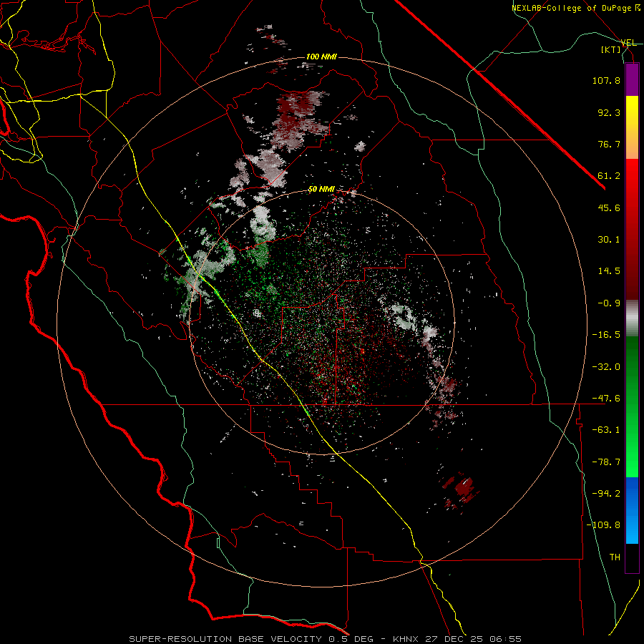The image size is (644, 644).
Task: Pick the gray near-zero segment of the color bar
Action: coord(632,318)
